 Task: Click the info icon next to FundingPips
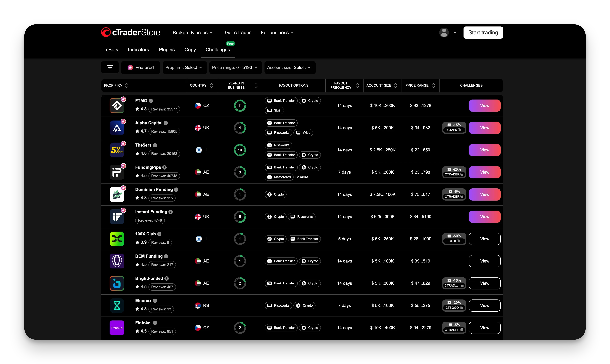coord(164,167)
